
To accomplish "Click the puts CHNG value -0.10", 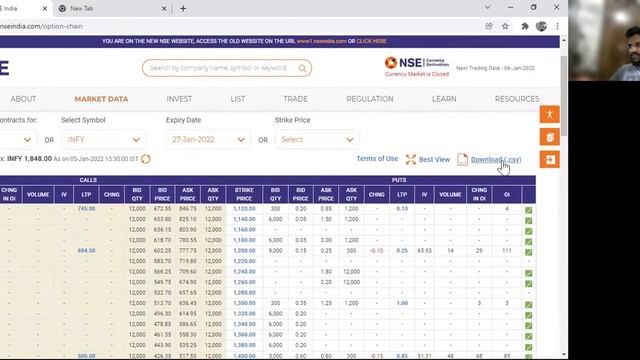I will point(376,251).
